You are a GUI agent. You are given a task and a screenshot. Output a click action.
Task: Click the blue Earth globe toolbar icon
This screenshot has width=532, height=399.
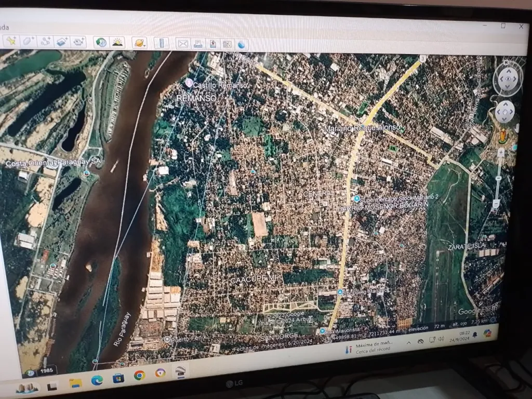pyautogui.click(x=242, y=45)
